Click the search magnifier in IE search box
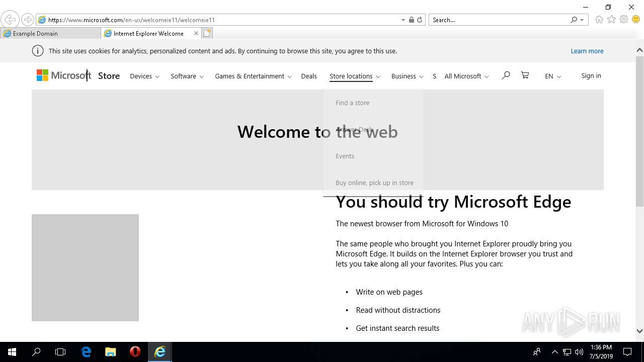644x362 pixels. click(574, 20)
